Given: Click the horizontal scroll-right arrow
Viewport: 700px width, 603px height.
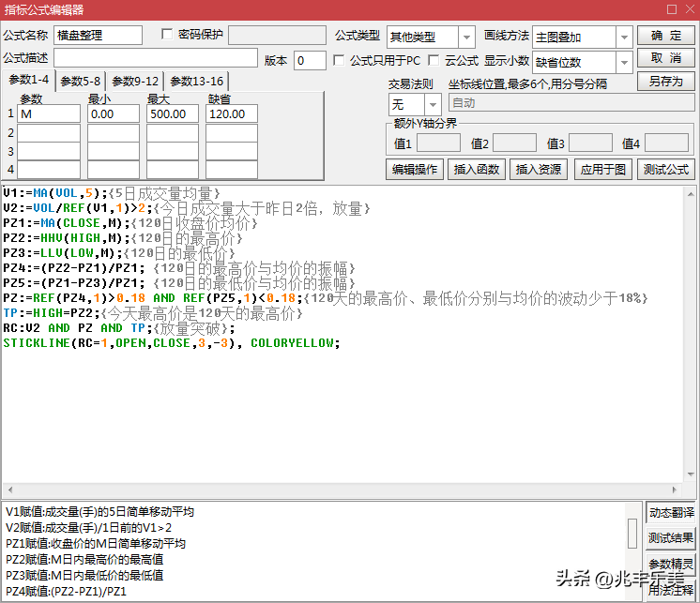Looking at the screenshot, I should [x=674, y=490].
